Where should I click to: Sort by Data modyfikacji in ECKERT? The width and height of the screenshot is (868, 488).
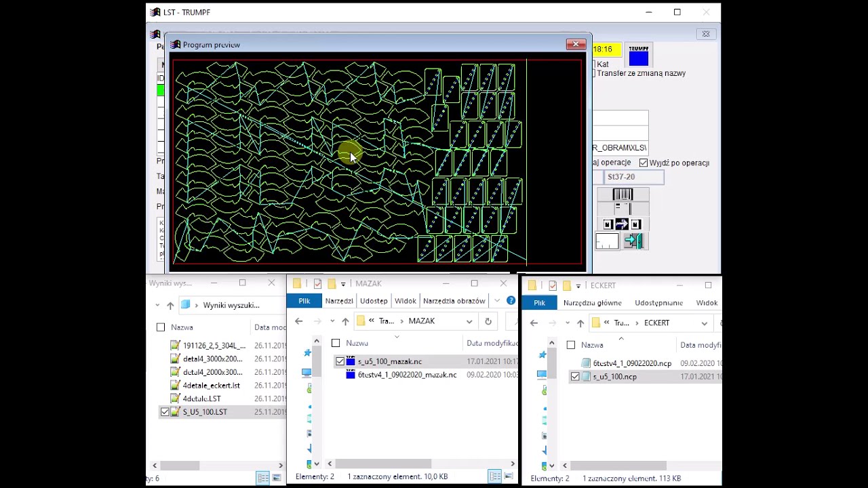click(701, 345)
